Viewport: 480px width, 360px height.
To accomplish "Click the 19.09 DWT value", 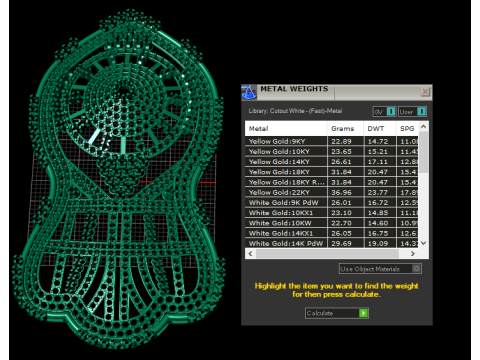I will click(378, 243).
